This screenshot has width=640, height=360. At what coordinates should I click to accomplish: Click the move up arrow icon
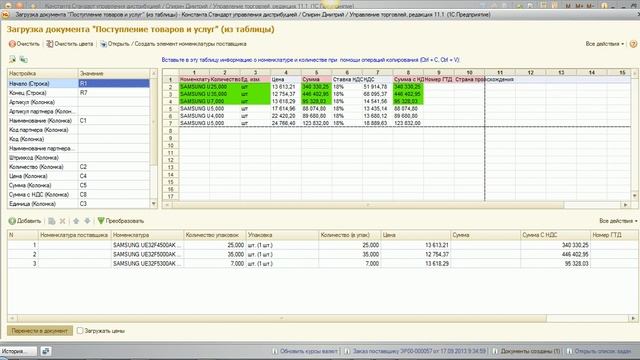tap(76, 221)
